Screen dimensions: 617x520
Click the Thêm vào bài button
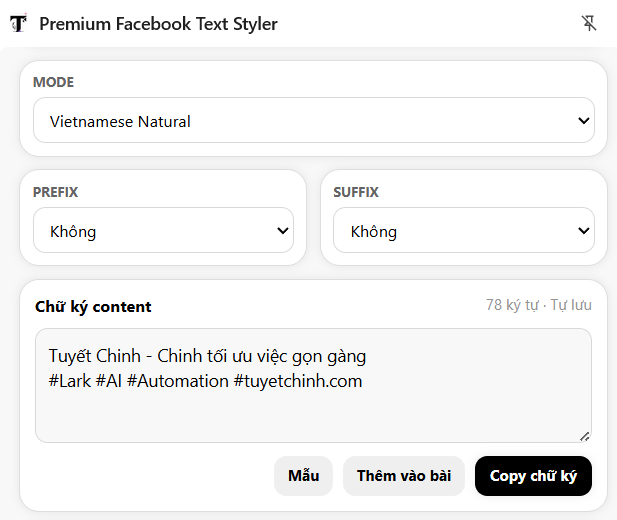(x=404, y=476)
